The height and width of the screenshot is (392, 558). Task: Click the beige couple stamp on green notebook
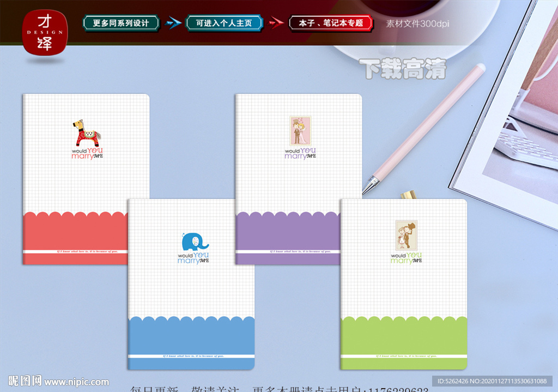click(407, 236)
